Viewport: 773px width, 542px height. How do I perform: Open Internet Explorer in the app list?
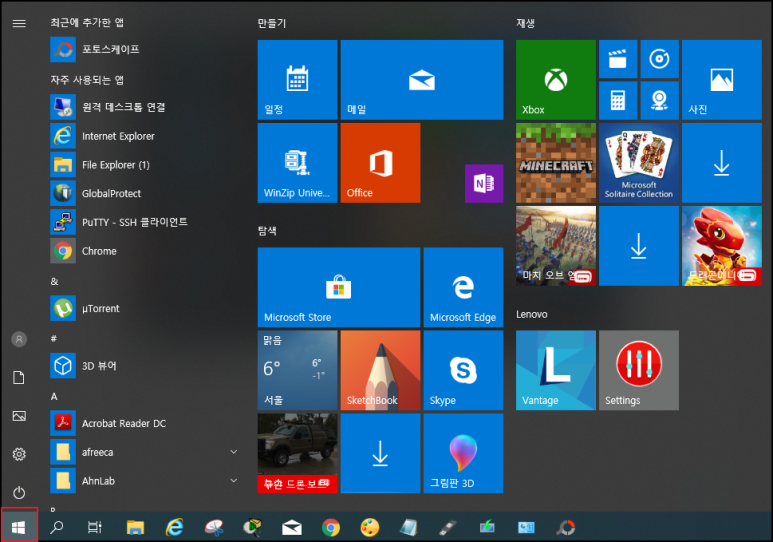[143, 136]
